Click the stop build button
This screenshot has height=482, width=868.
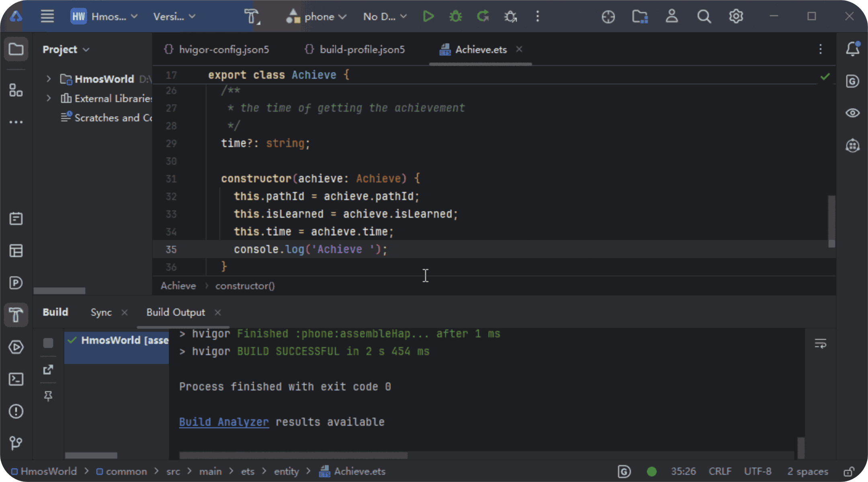[48, 343]
